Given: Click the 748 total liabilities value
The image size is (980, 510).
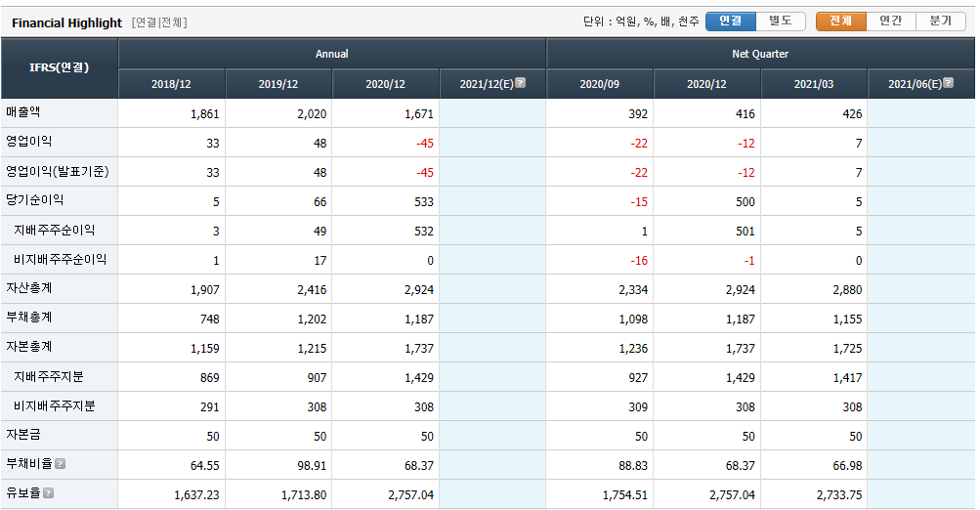Looking at the screenshot, I should (209, 319).
